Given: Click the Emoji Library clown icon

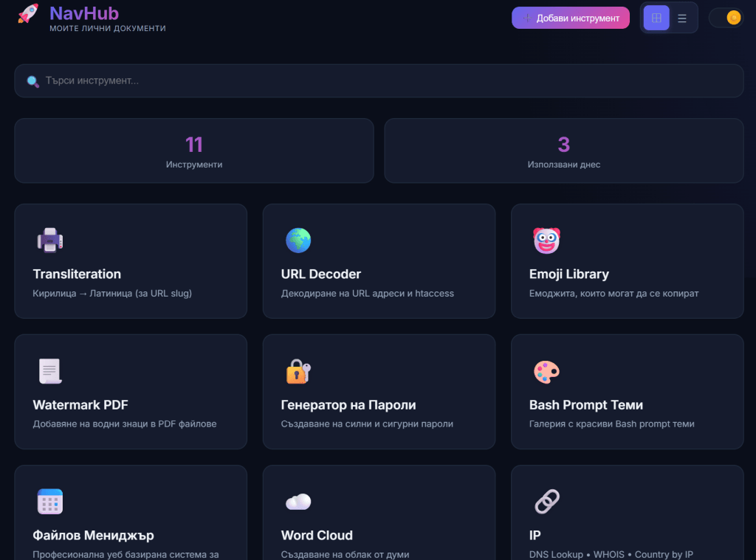Looking at the screenshot, I should tap(547, 240).
